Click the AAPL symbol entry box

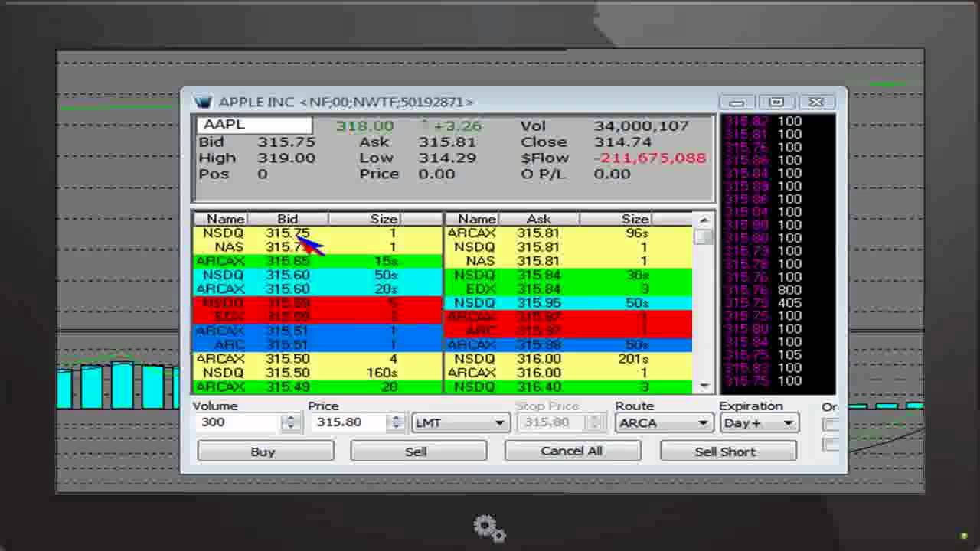[255, 125]
